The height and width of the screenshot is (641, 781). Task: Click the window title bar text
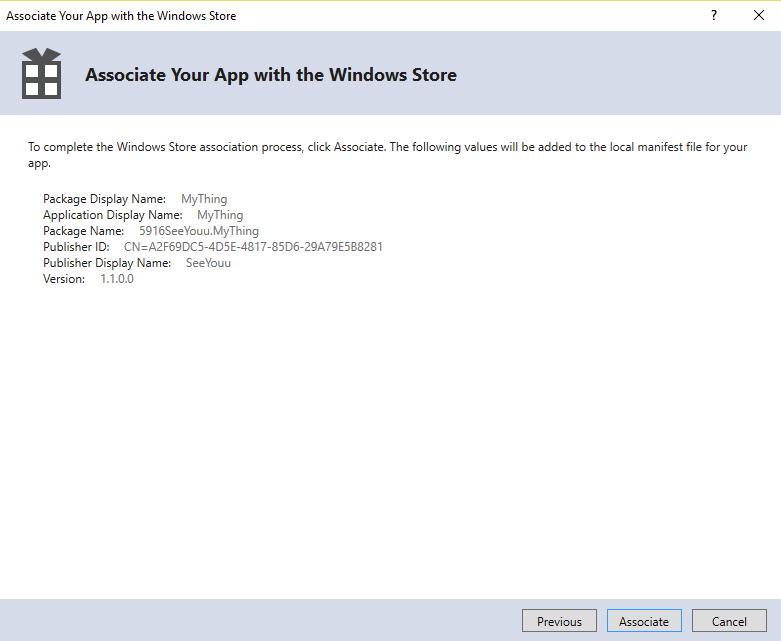coord(121,16)
